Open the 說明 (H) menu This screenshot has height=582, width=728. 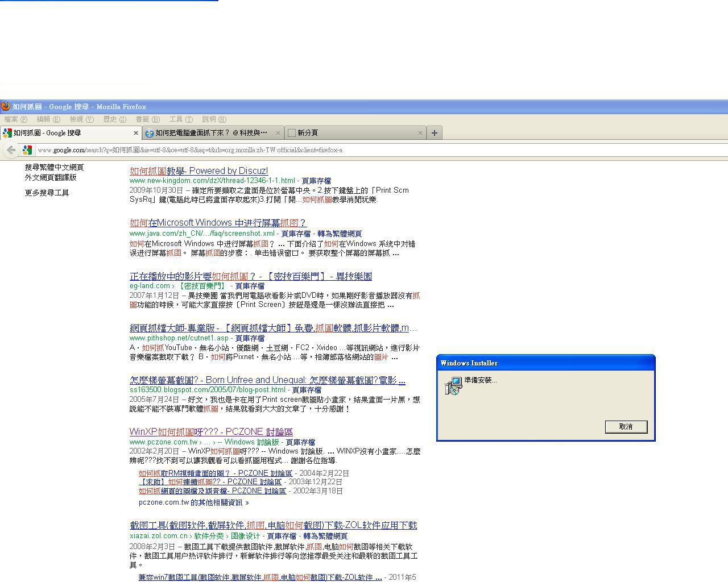(x=214, y=119)
